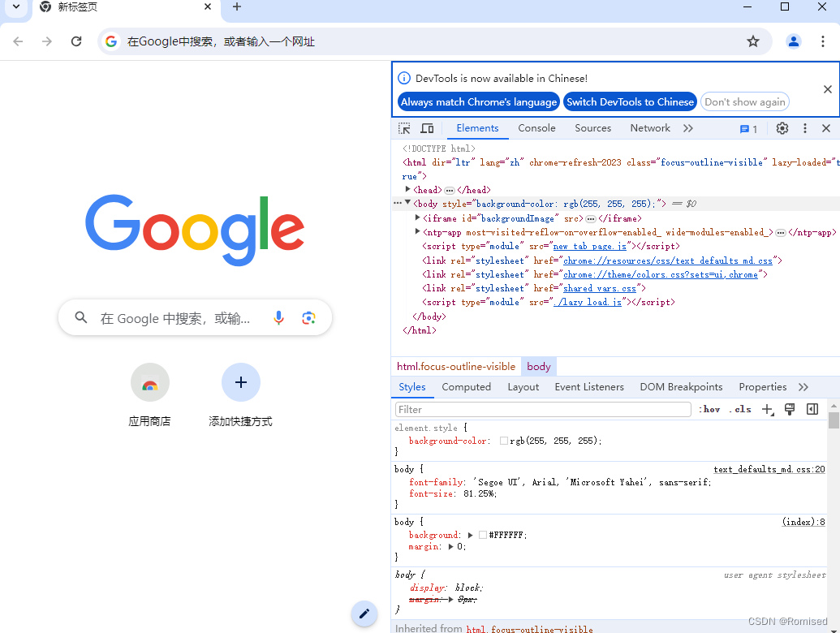This screenshot has height=633, width=840.
Task: Dismiss the DevTools language notification
Action: click(828, 89)
